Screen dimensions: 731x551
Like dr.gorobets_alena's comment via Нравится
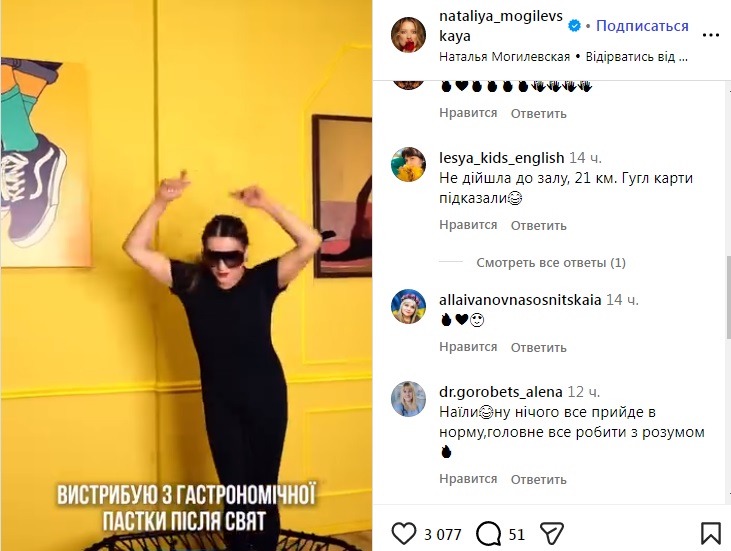pos(468,479)
